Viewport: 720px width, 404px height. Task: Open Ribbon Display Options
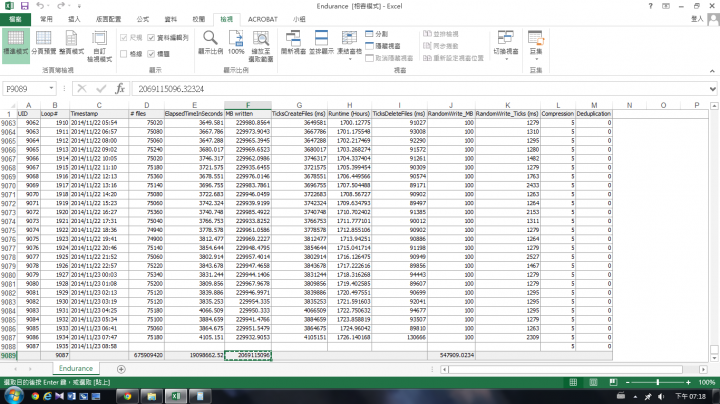click(x=666, y=6)
